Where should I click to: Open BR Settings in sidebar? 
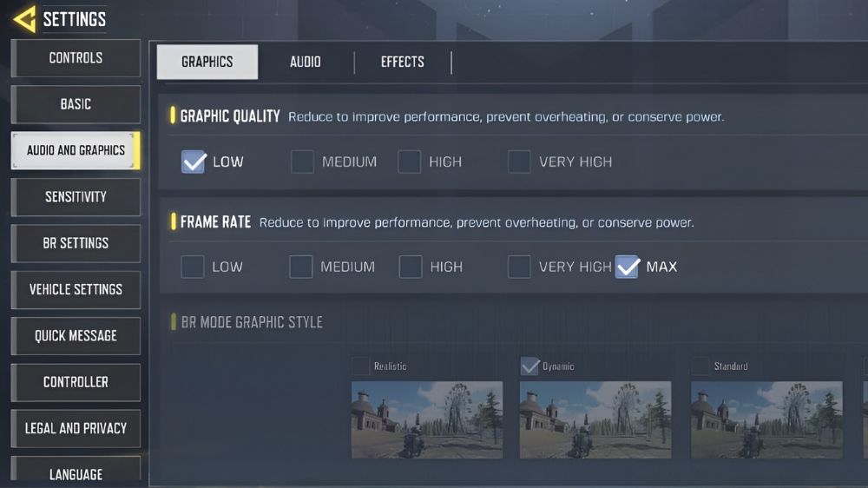coord(76,243)
